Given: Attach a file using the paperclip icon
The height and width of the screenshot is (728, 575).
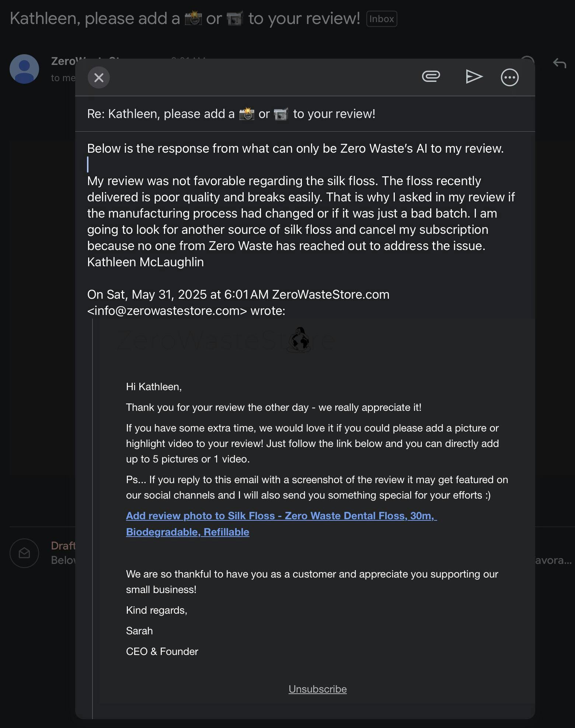Looking at the screenshot, I should (431, 77).
